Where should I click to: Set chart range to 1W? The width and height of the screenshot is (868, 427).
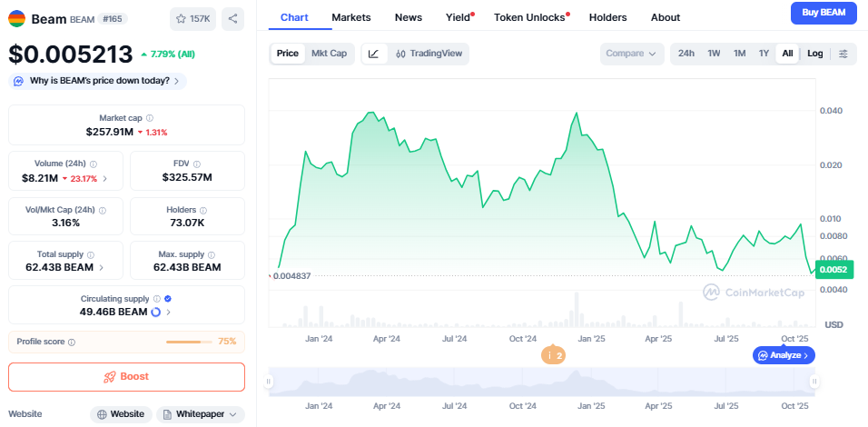715,54
